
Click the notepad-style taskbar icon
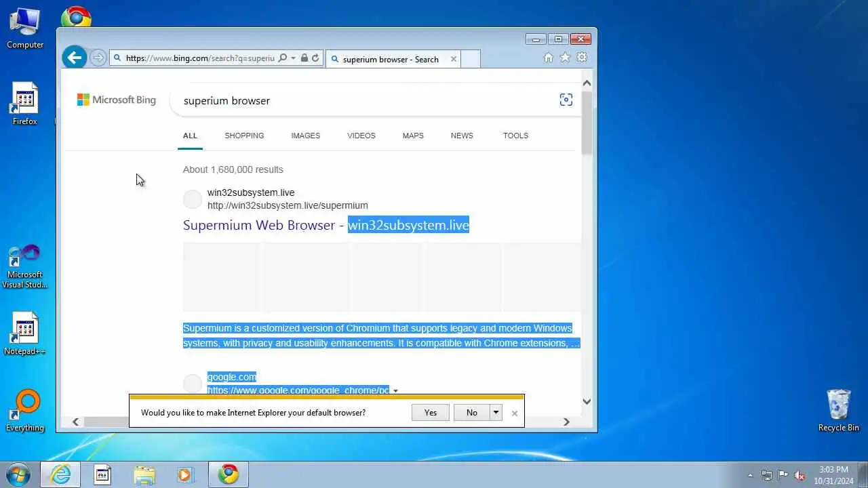point(102,474)
